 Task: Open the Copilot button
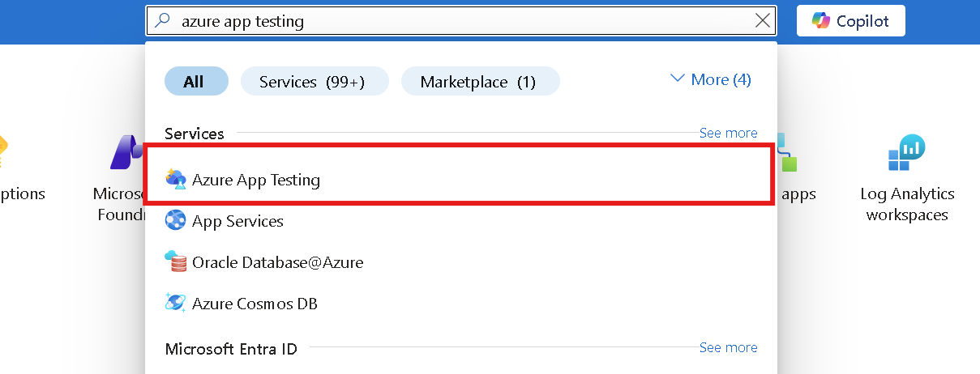pos(851,21)
